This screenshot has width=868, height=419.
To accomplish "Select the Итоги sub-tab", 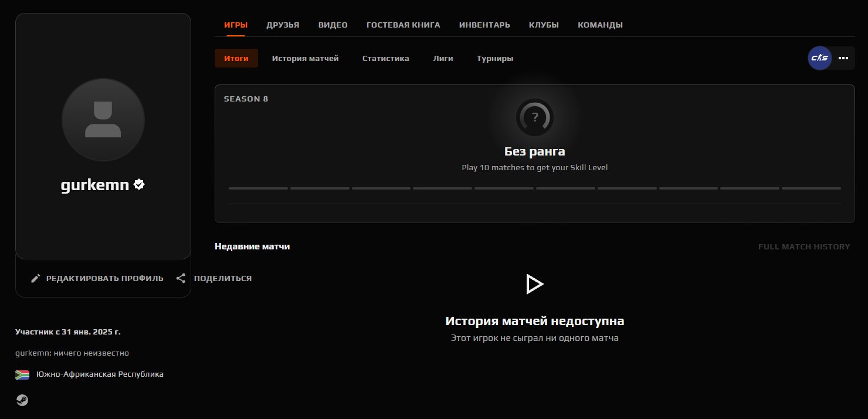I will [x=236, y=58].
